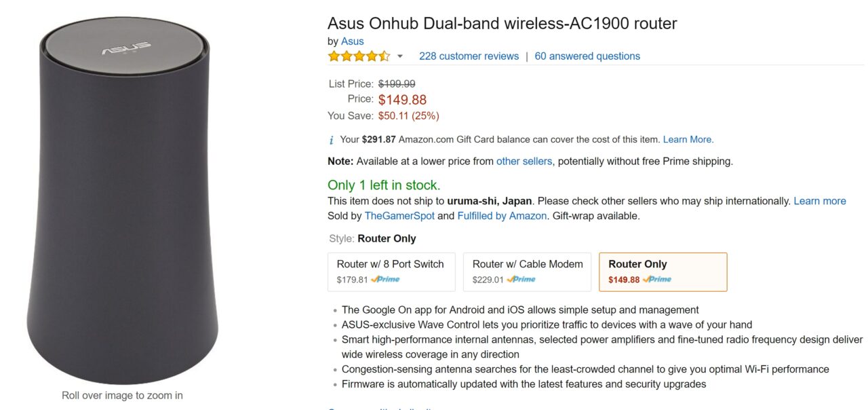Click the gift card info icon
This screenshot has width=868, height=410.
coord(331,140)
